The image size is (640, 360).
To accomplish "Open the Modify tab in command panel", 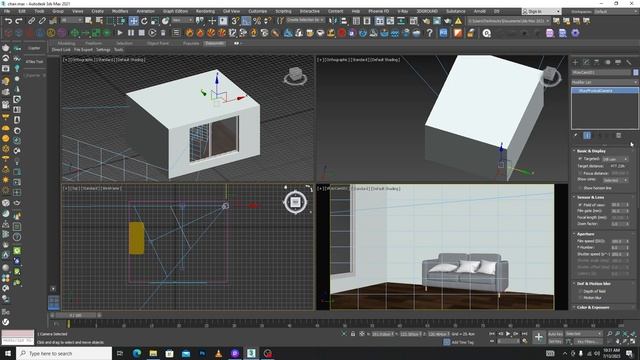I will (586, 62).
